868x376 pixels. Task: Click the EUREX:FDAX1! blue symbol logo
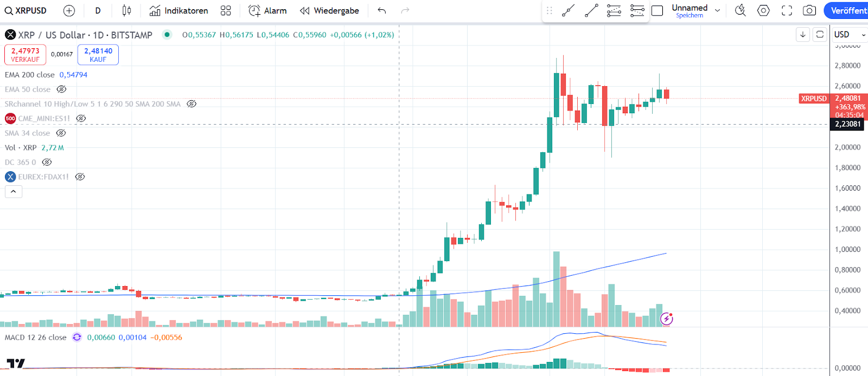(10, 177)
